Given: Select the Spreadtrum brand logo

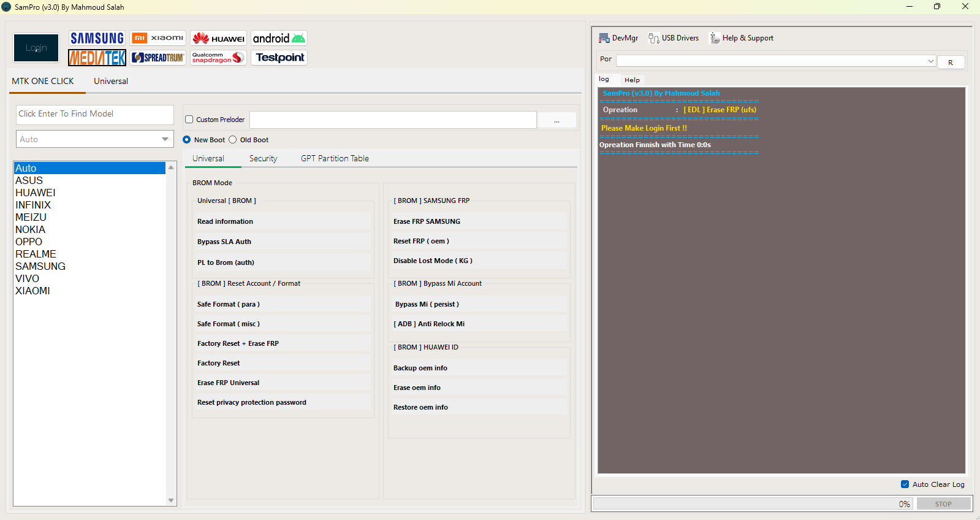Looking at the screenshot, I should pos(158,58).
